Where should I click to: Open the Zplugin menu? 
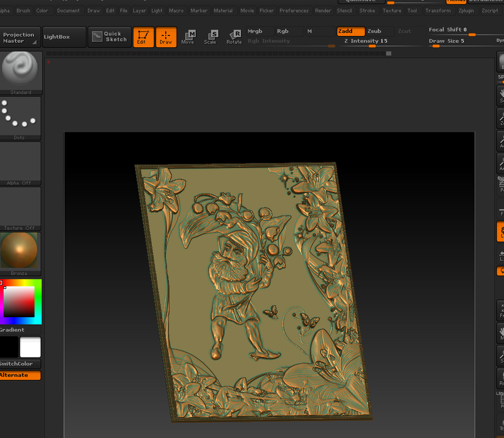click(x=466, y=11)
